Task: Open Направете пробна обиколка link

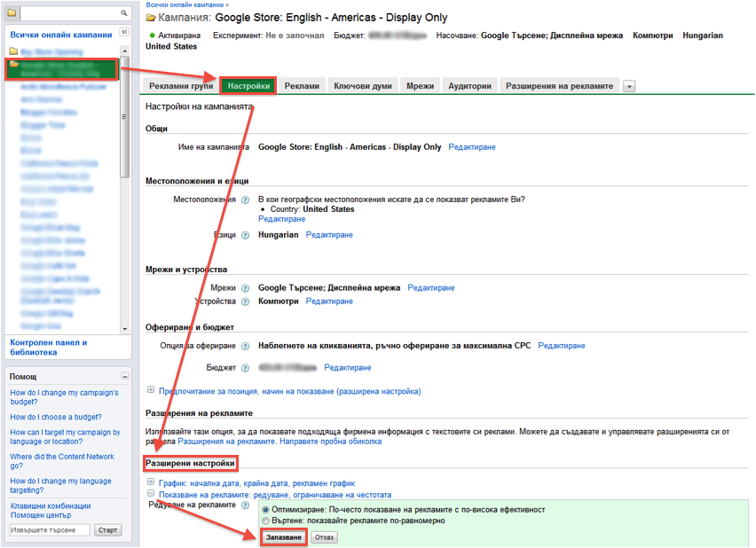Action: pyautogui.click(x=330, y=442)
